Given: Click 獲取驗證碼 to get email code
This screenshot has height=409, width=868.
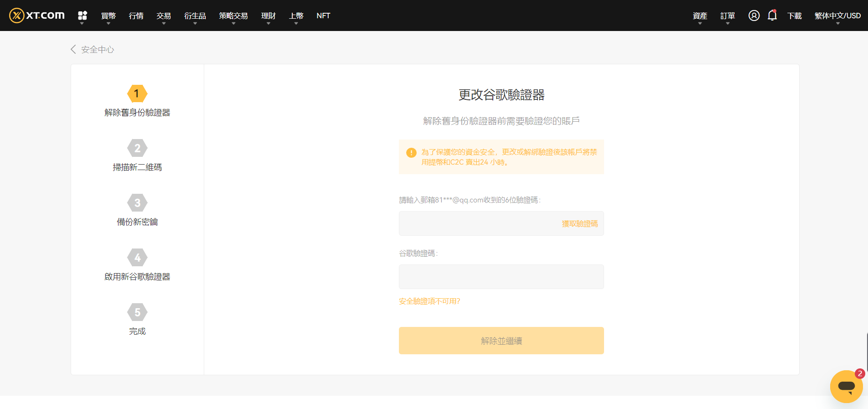Looking at the screenshot, I should (x=579, y=223).
